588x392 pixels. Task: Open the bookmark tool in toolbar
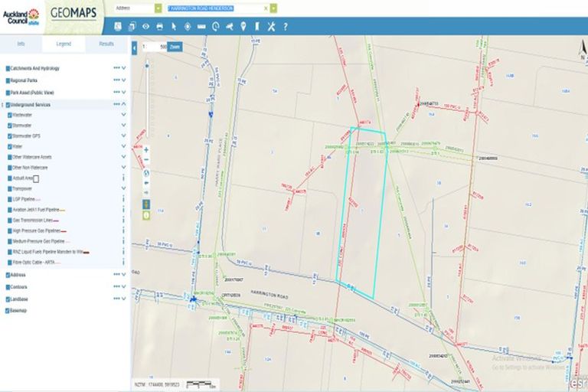click(257, 26)
